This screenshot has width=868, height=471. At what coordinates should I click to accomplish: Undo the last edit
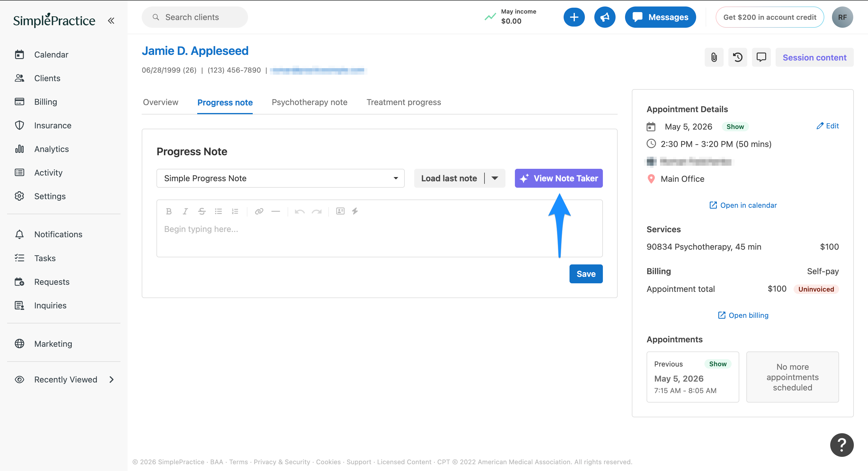(300, 211)
